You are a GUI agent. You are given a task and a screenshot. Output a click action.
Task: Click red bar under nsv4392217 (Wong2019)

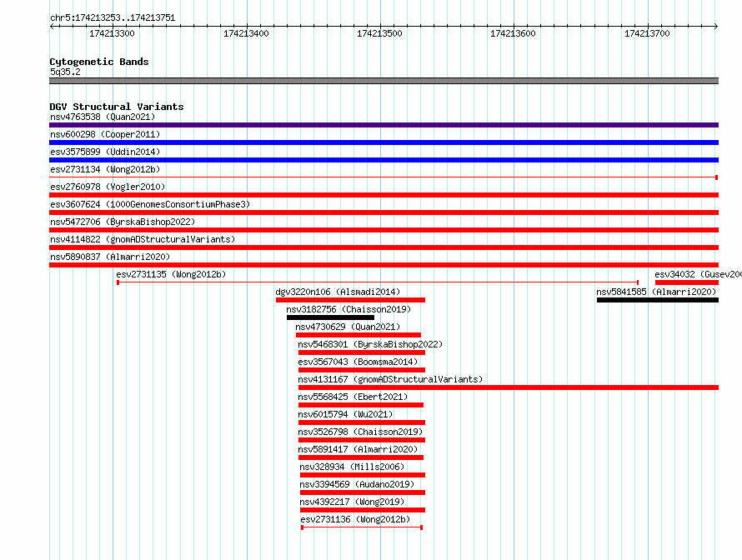(x=363, y=510)
